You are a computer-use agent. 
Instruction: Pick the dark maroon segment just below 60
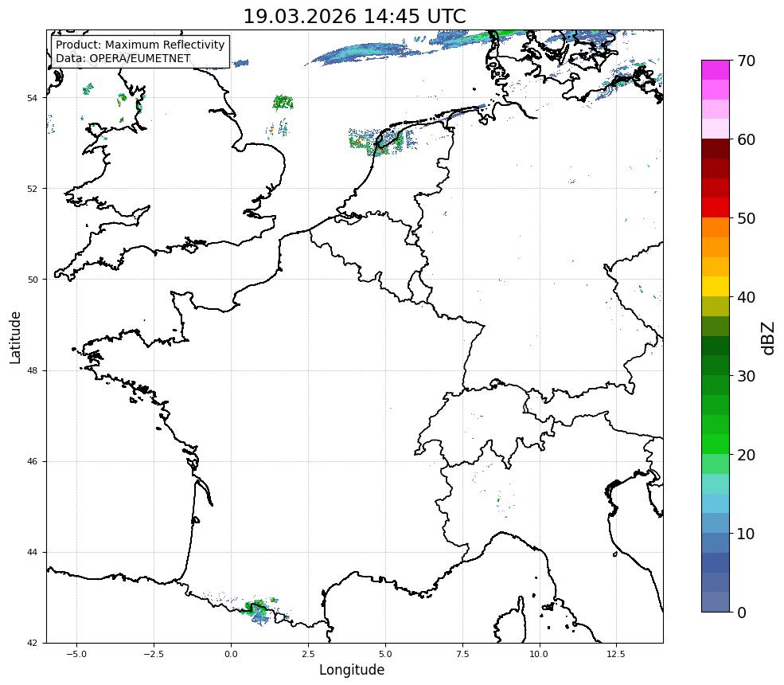(x=715, y=148)
